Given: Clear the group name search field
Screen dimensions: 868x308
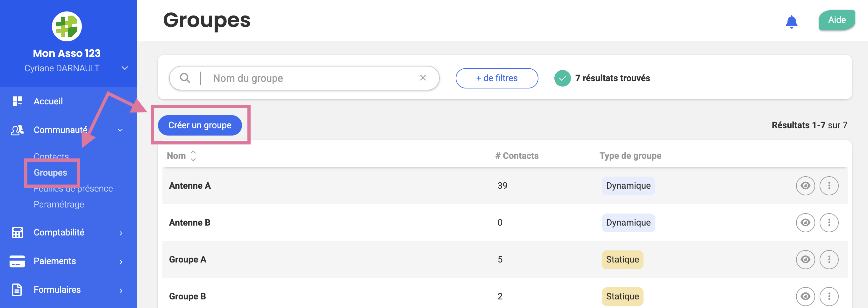Looking at the screenshot, I should 423,78.
